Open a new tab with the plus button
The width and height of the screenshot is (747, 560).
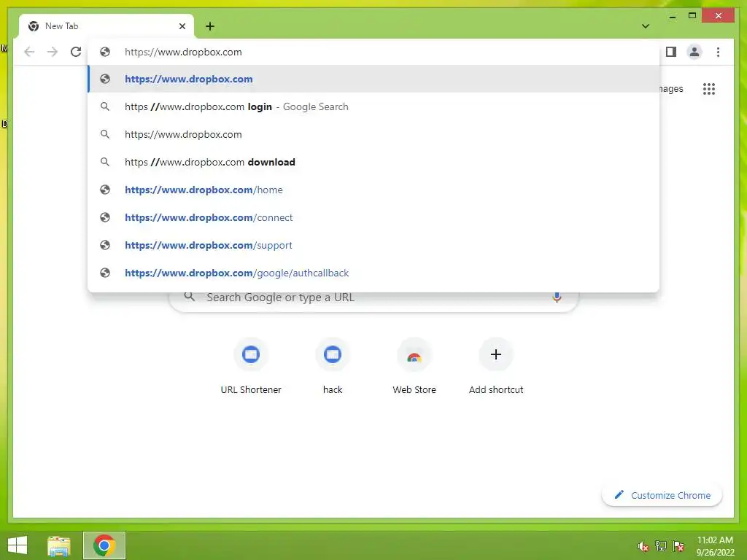pyautogui.click(x=210, y=26)
